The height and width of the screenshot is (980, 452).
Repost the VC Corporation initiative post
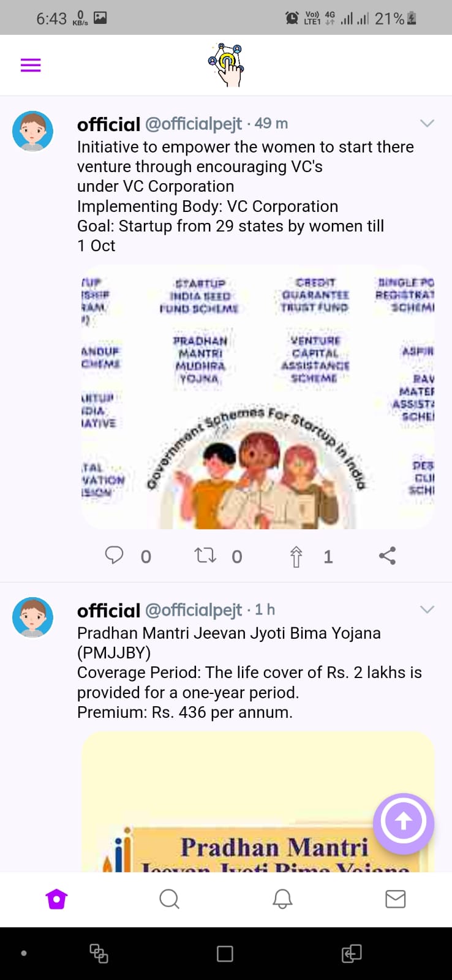coord(205,555)
